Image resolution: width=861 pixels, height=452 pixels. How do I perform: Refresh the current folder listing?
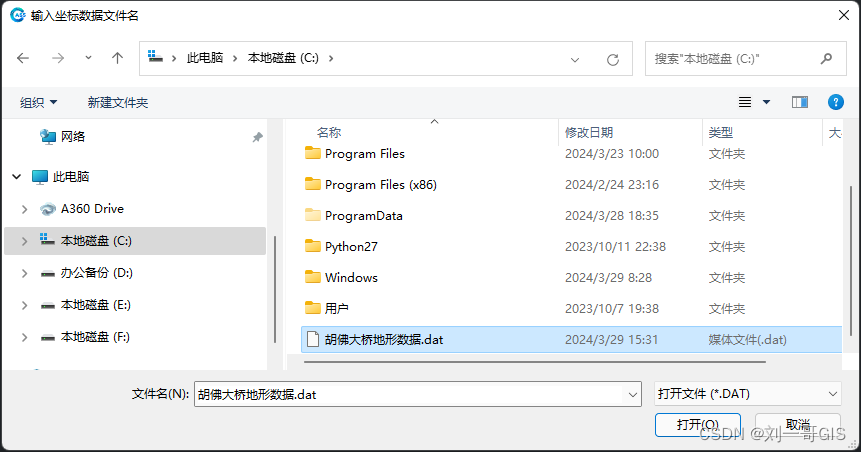pos(613,59)
